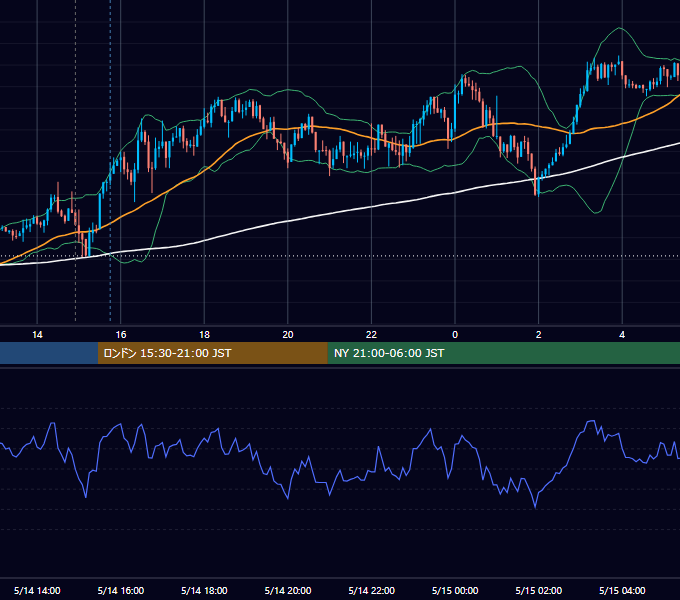Click the 14 hour label on price chart axis
The width and height of the screenshot is (680, 600).
tap(37, 335)
